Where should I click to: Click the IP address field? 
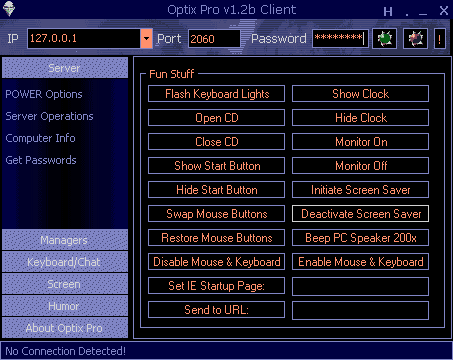coord(84,39)
